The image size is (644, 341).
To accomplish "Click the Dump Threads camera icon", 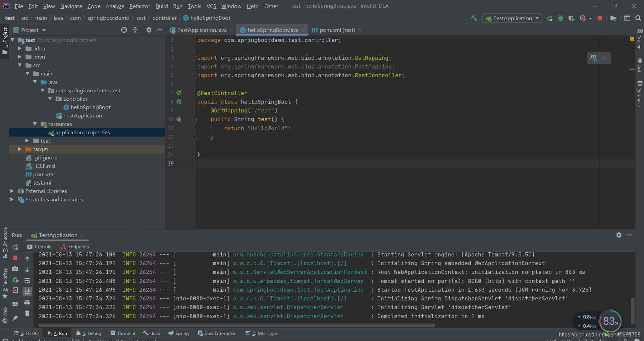I will pos(15,269).
